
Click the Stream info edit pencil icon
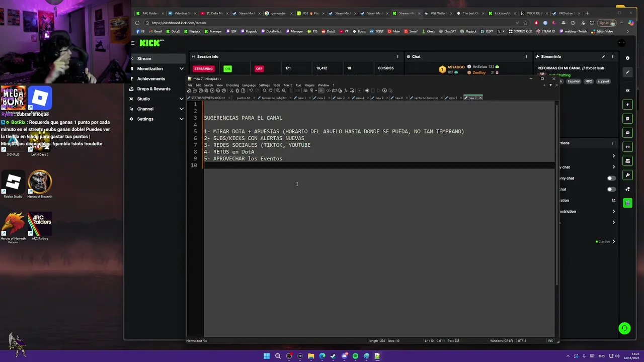tap(603, 56)
